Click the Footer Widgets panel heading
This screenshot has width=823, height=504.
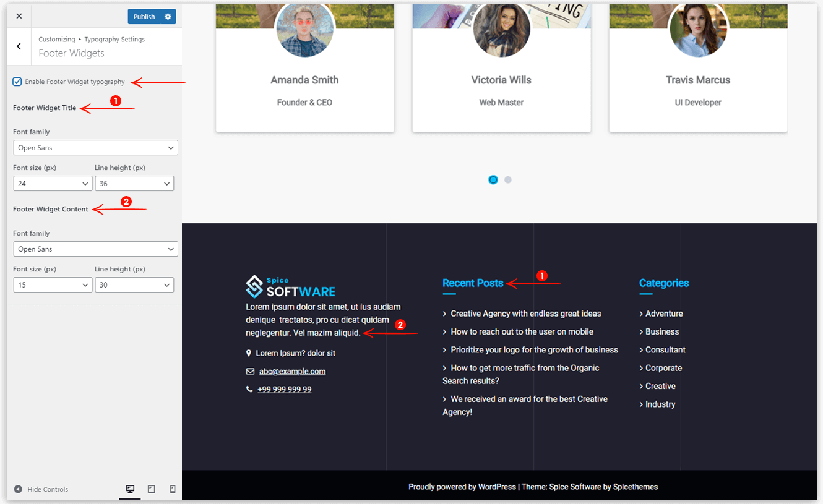click(x=71, y=53)
